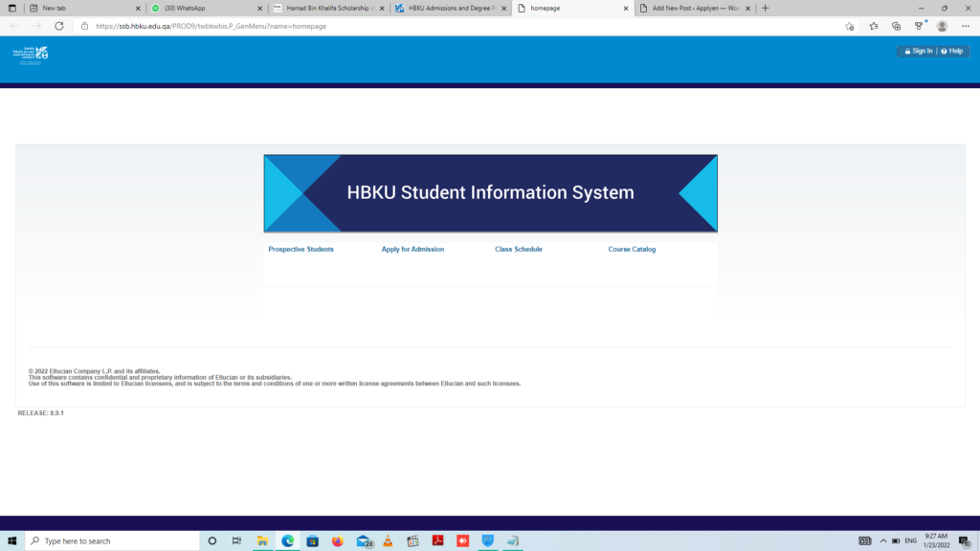Open the last running taskbar app icon
This screenshot has width=980, height=551.
tap(513, 541)
